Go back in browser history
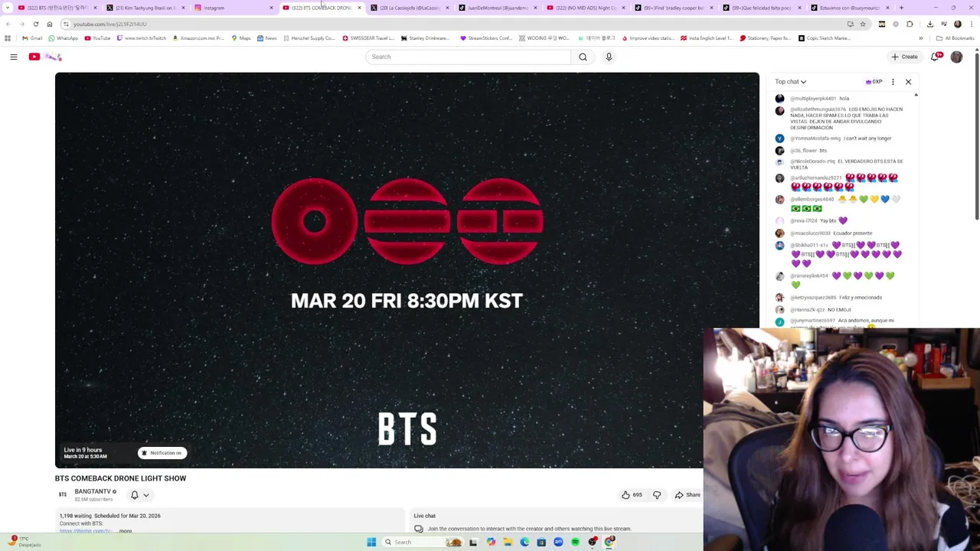The width and height of the screenshot is (980, 551). point(8,24)
